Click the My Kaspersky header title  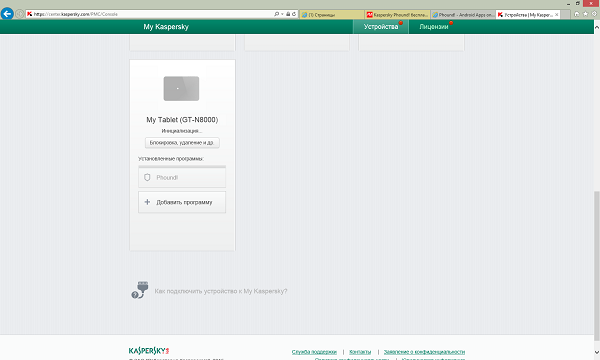point(166,27)
